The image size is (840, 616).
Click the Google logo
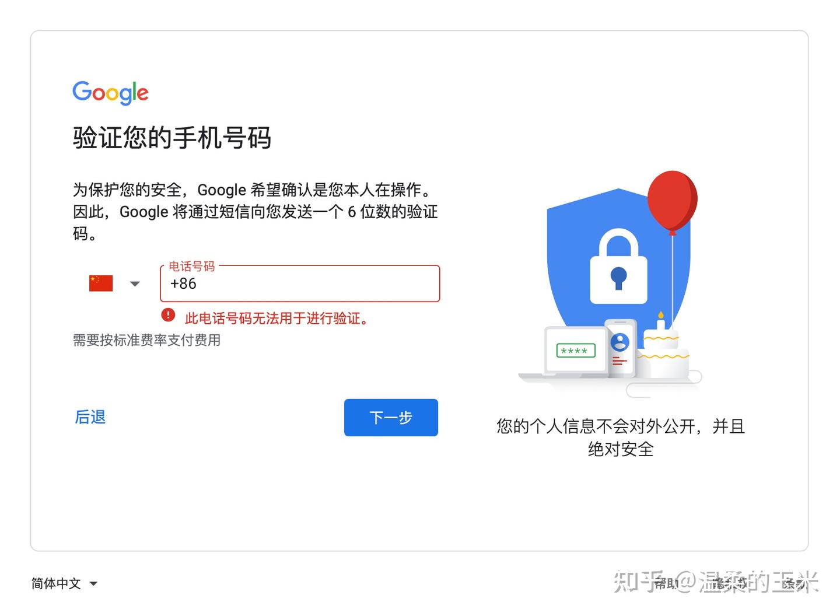[x=110, y=92]
